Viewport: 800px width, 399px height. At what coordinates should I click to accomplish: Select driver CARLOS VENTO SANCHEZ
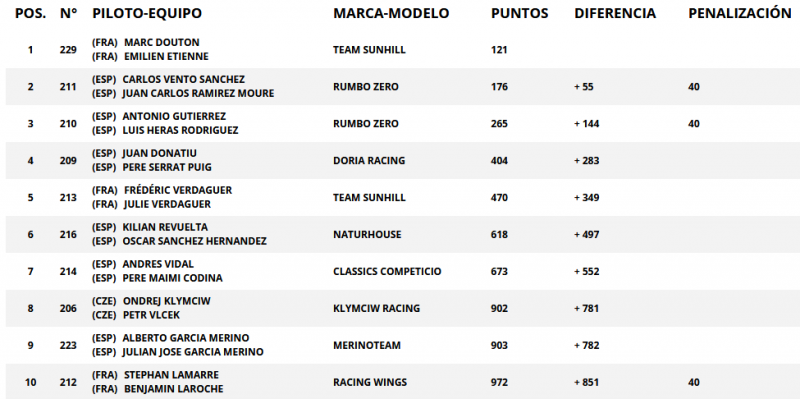pyautogui.click(x=184, y=80)
